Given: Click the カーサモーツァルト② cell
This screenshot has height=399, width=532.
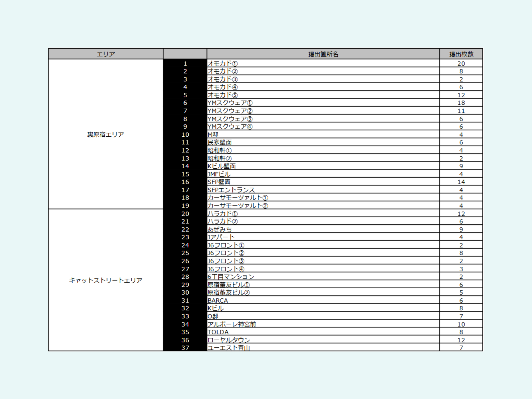Looking at the screenshot, I should click(x=323, y=206).
